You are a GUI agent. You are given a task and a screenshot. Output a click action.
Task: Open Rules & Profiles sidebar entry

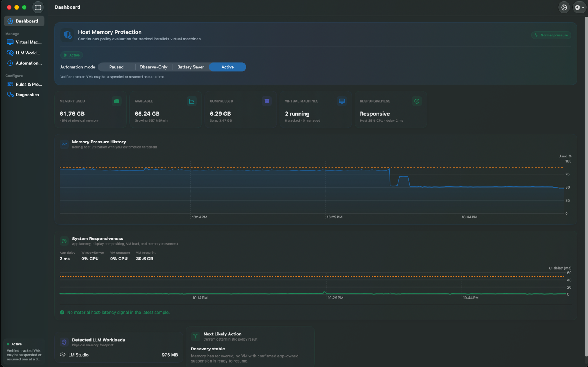point(24,84)
